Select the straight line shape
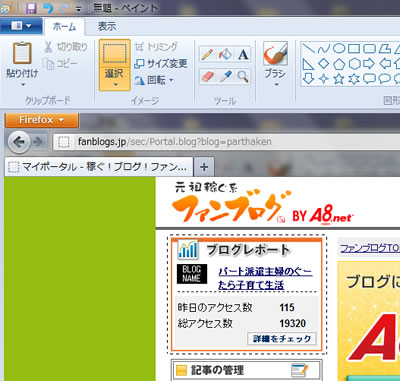The width and height of the screenshot is (400, 381). 308,49
